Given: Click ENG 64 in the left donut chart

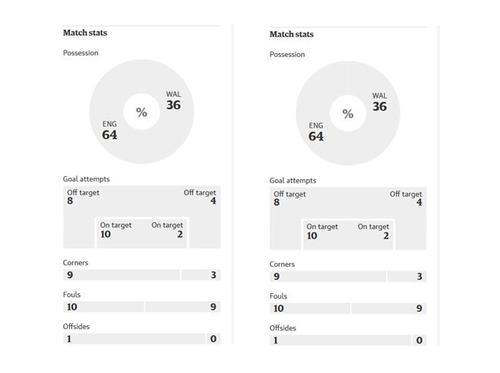Looking at the screenshot, I should click(110, 131).
